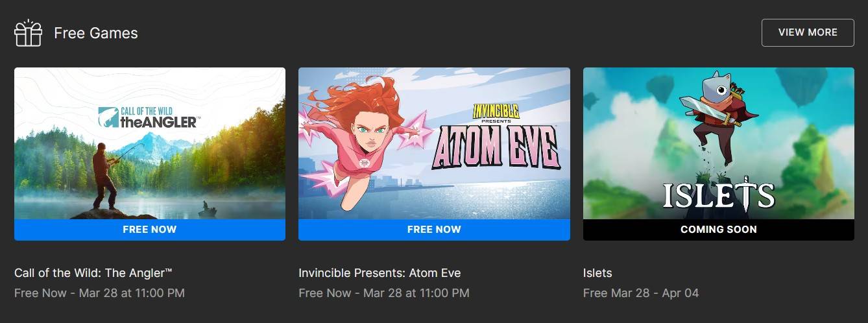The width and height of the screenshot is (868, 323).
Task: Open Call of the Wild: The Angler thumbnail
Action: pos(150,143)
